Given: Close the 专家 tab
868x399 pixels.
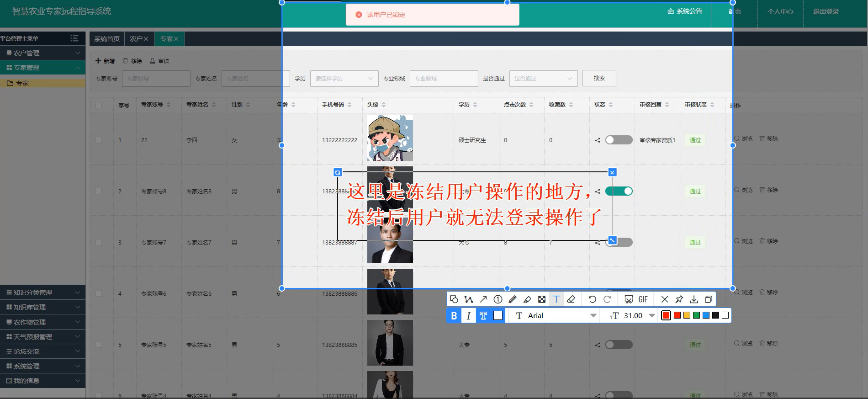Looking at the screenshot, I should (176, 39).
